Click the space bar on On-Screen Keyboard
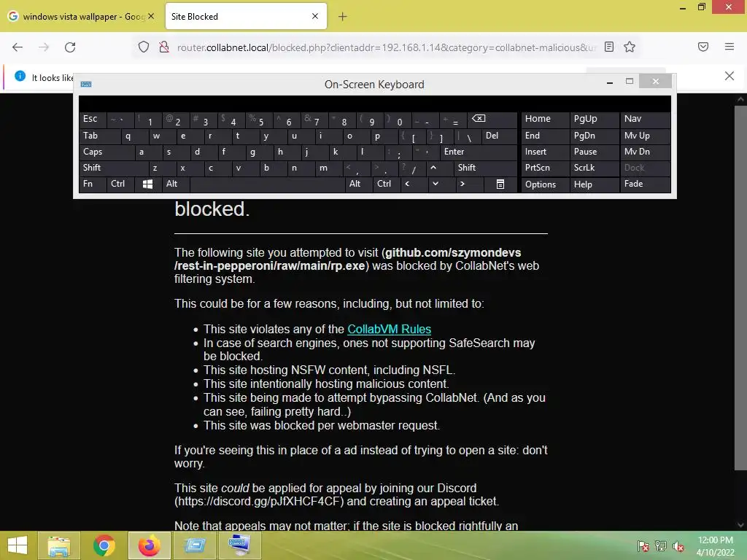The width and height of the screenshot is (747, 560). 267,184
